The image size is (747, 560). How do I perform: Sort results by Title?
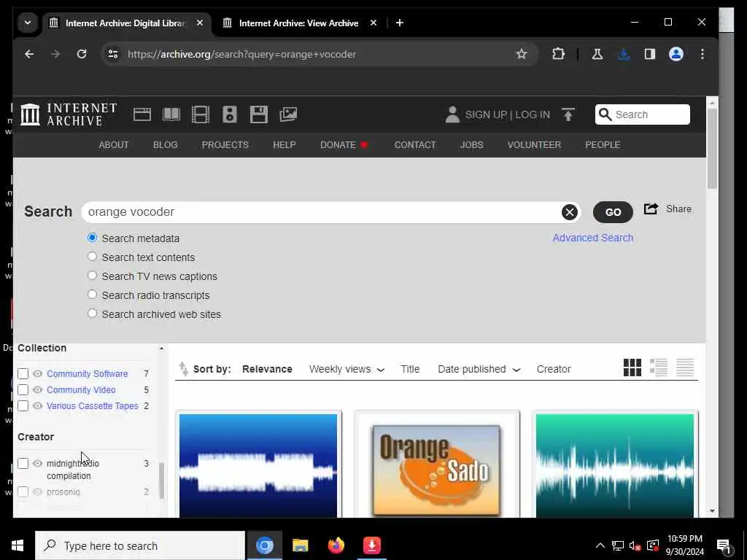click(410, 369)
